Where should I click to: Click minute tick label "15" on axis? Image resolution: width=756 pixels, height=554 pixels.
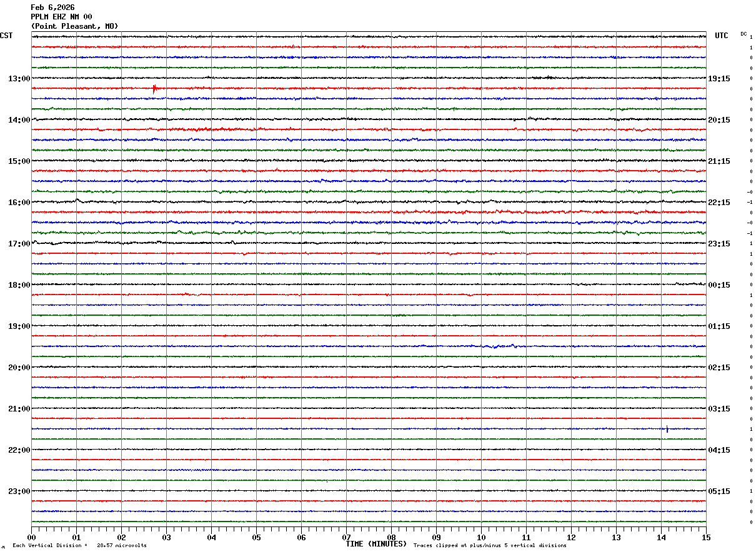coord(706,537)
